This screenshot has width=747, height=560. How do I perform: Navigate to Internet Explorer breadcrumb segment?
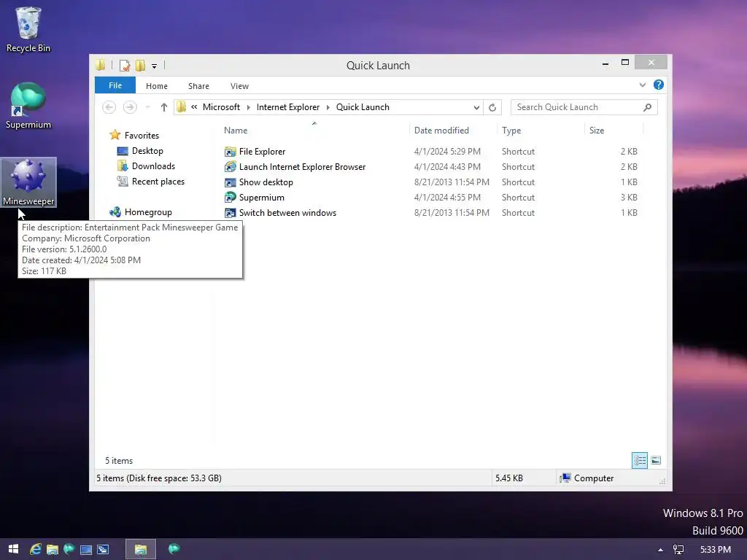pyautogui.click(x=287, y=107)
